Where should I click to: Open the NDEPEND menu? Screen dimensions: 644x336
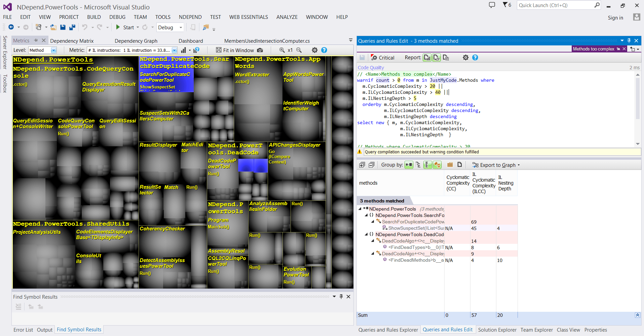(x=190, y=17)
